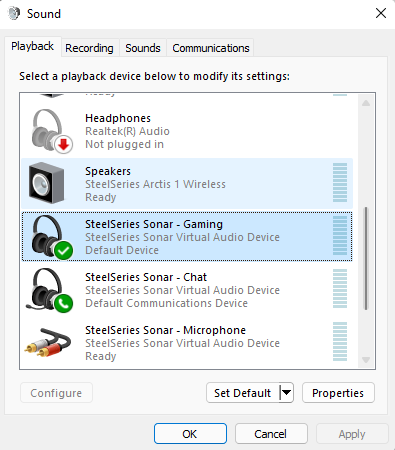This screenshot has height=450, width=395.
Task: Open Properties for the selected device
Action: (x=338, y=393)
